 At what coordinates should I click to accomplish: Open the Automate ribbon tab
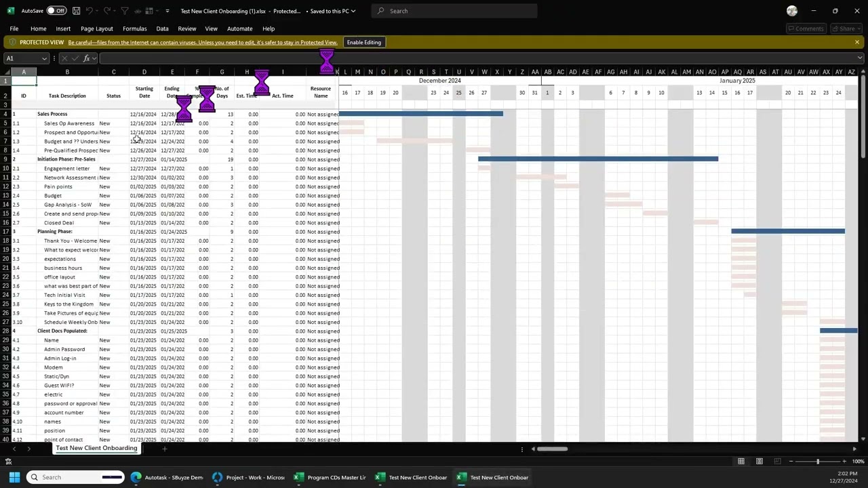pos(239,28)
